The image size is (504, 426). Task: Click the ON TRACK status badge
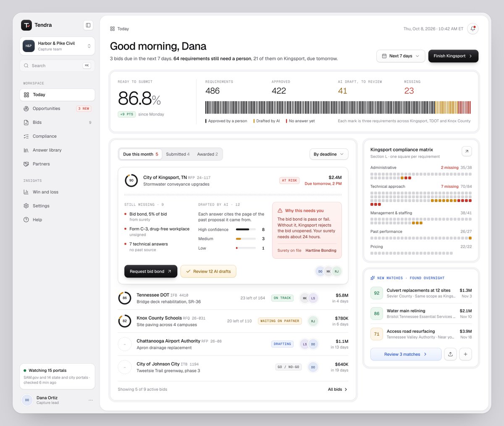tap(282, 298)
